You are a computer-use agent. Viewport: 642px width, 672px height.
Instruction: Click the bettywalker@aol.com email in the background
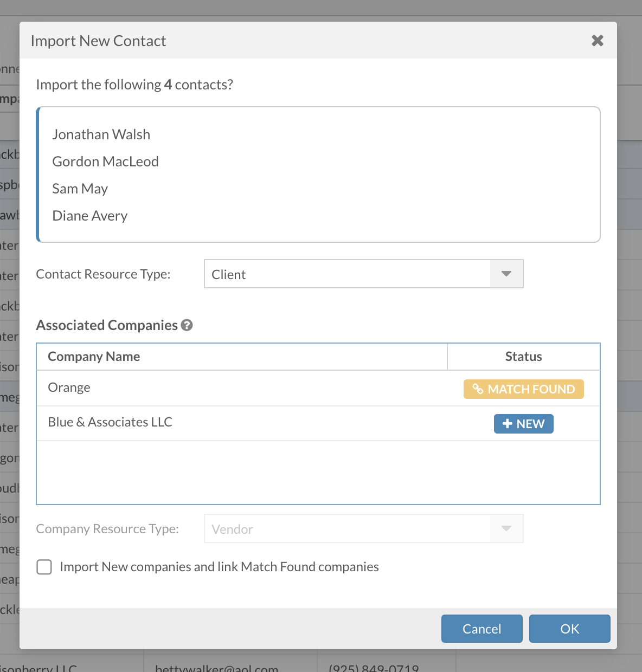coord(217,668)
